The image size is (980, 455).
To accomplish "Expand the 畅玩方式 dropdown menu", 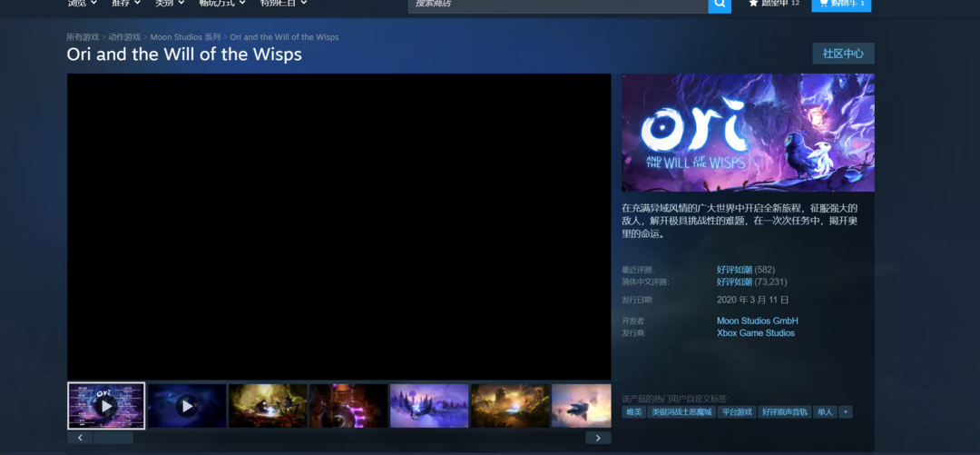I will (222, 3).
